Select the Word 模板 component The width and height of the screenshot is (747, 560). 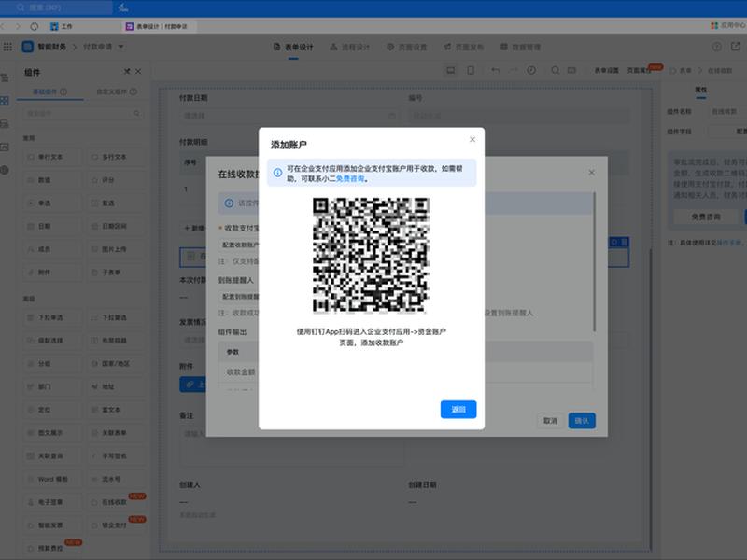[x=51, y=479]
